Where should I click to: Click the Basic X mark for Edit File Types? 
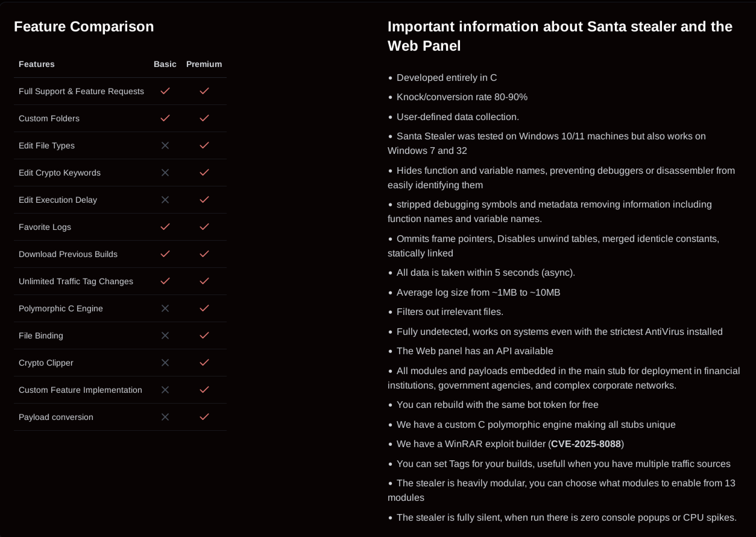[x=165, y=145]
